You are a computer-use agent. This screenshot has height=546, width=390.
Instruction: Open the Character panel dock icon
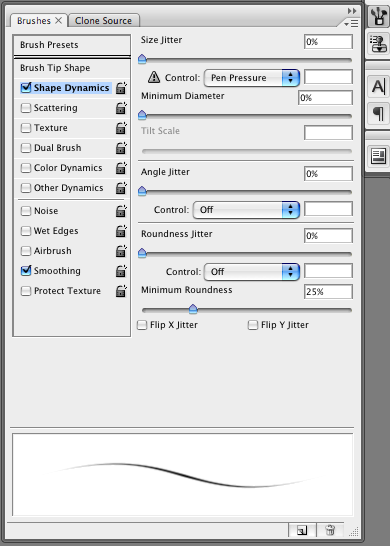click(378, 86)
